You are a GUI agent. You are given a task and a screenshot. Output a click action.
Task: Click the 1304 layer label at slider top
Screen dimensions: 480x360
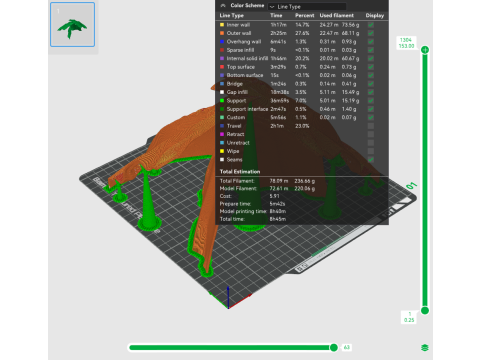pyautogui.click(x=406, y=40)
